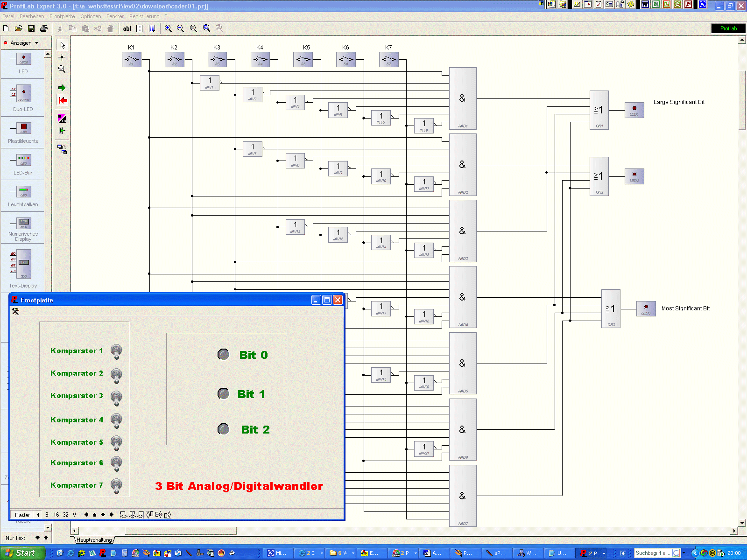Pick the LED component from library

pos(23,63)
